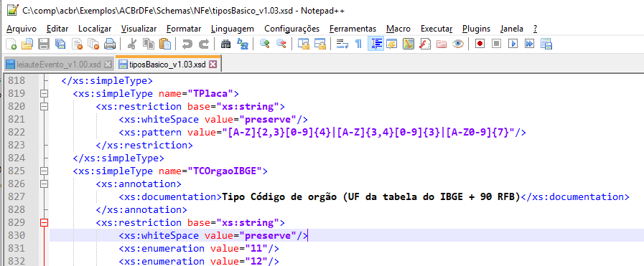Open the Visualizar menu
The height and width of the screenshot is (266, 644).
coord(139,29)
